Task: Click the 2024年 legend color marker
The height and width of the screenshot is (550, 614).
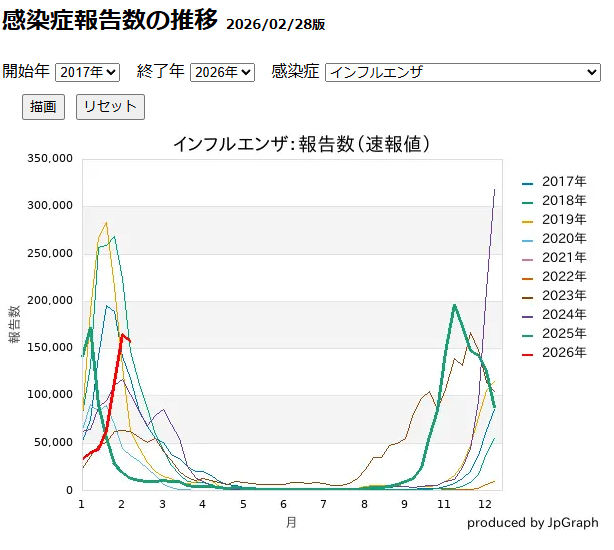Action: [528, 315]
